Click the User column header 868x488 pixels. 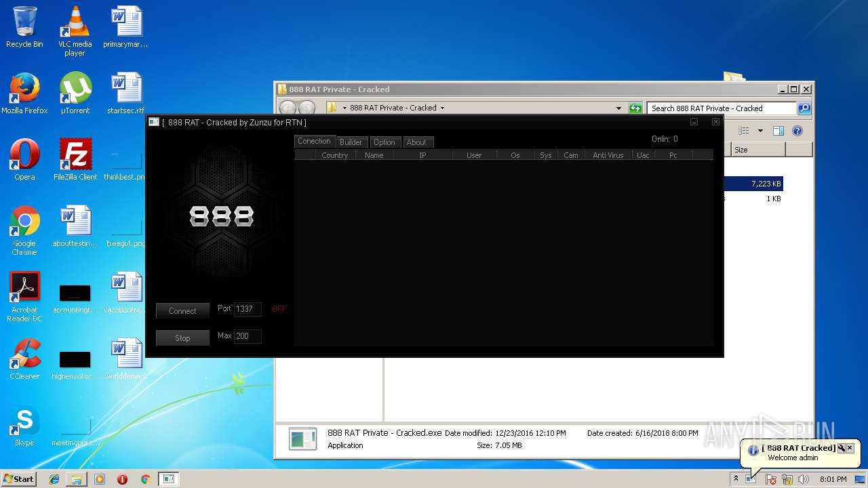(474, 155)
